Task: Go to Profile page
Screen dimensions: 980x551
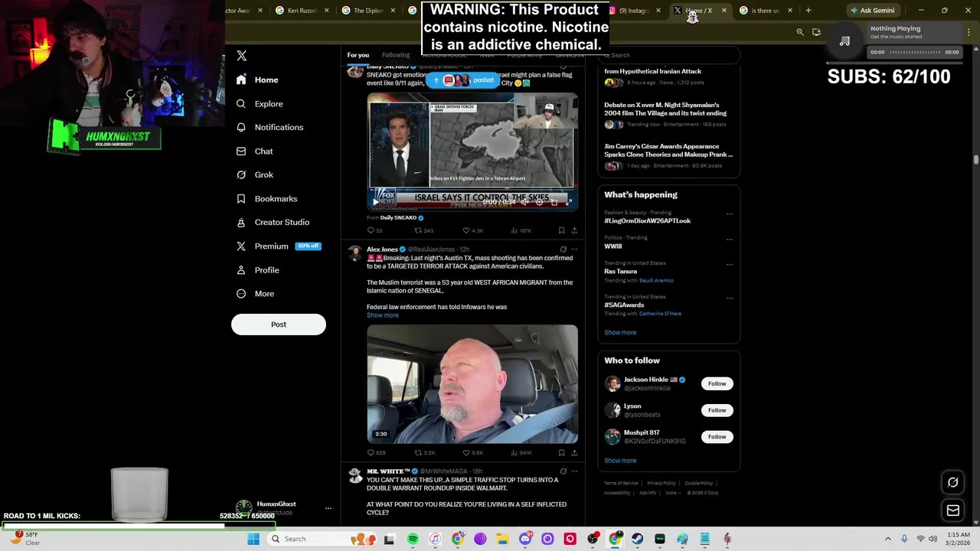Action: point(257,269)
